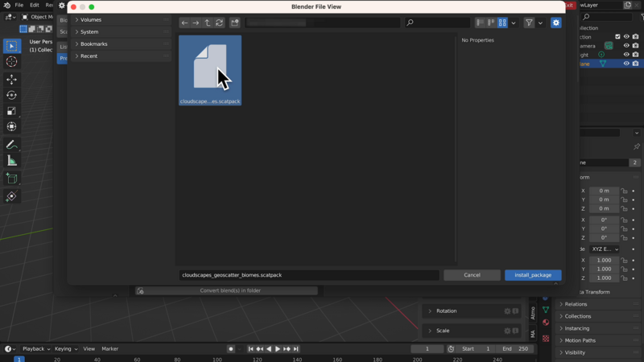Switch to horizontal list display mode
644x362 pixels.
coord(491,23)
